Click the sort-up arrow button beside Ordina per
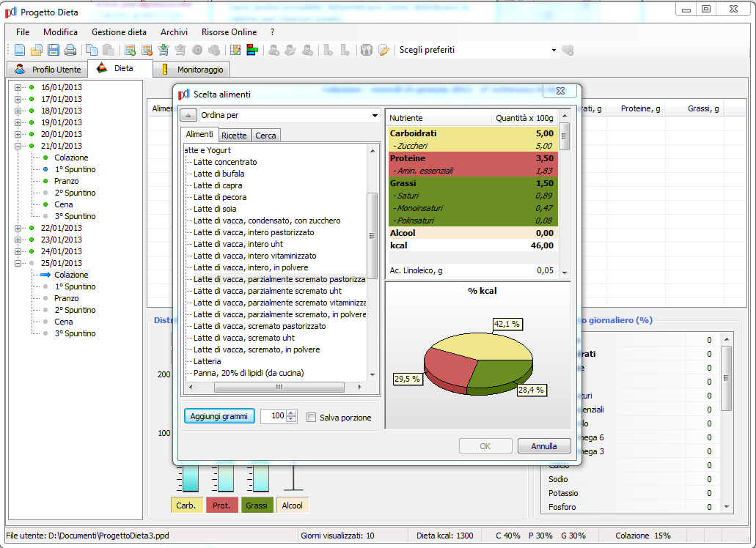The height and width of the screenshot is (548, 756). click(188, 115)
